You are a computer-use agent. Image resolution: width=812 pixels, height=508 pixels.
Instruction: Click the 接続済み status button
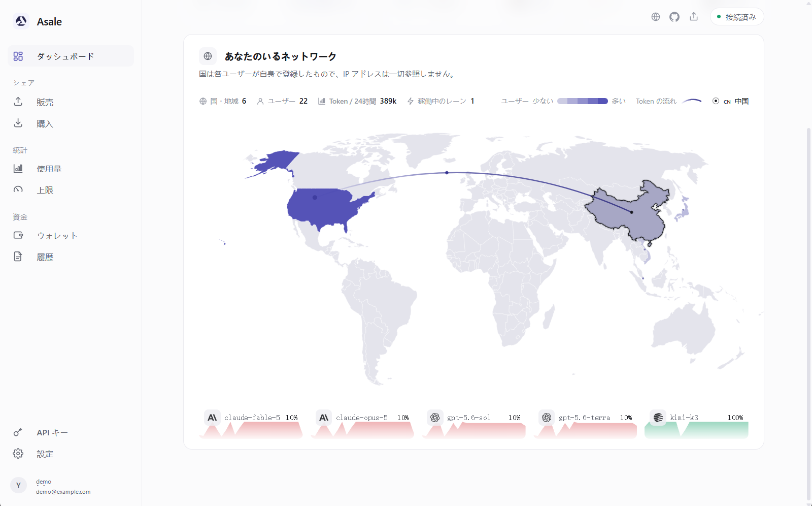tap(737, 17)
